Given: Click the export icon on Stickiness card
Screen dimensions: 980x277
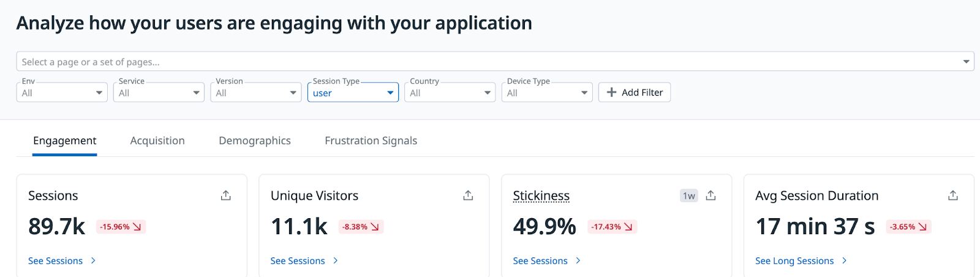Looking at the screenshot, I should [x=710, y=195].
